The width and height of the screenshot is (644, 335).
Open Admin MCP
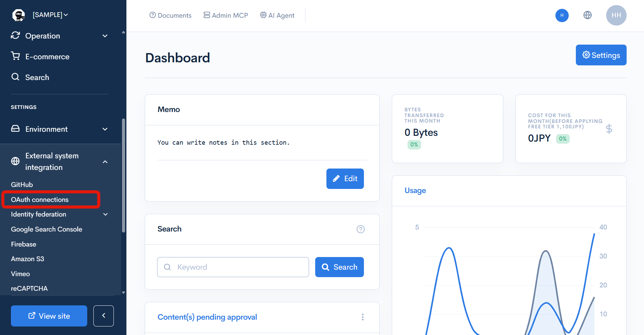click(226, 15)
